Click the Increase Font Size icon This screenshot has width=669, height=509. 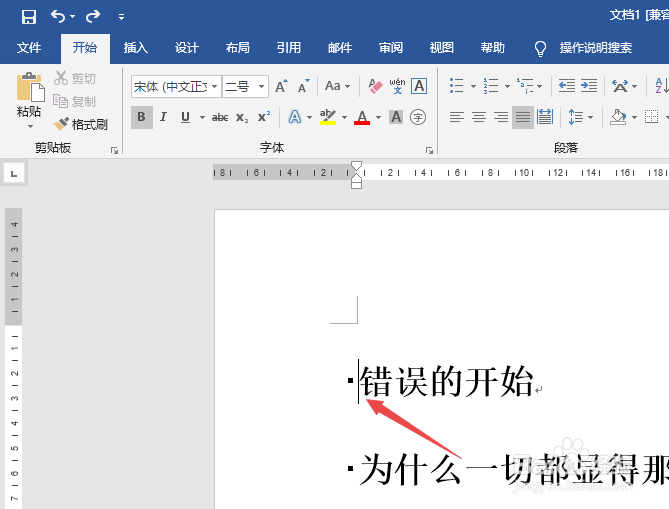click(281, 86)
